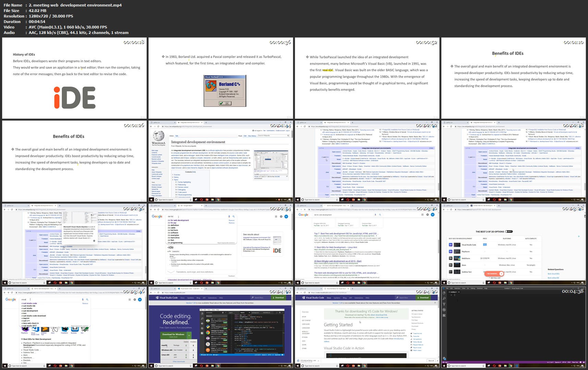Click the Manage gear icon in the 00:04:38 VS Code frame
The width and height of the screenshot is (588, 370).
click(x=444, y=359)
